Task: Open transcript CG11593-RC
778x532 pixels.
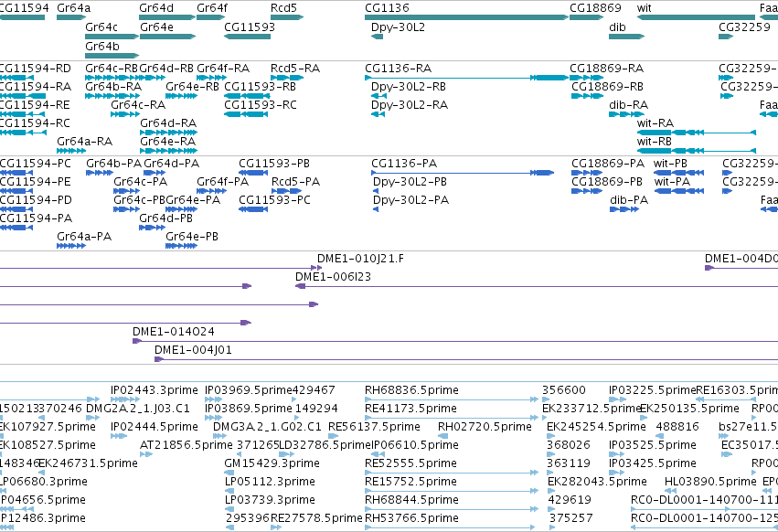Action: 246,114
